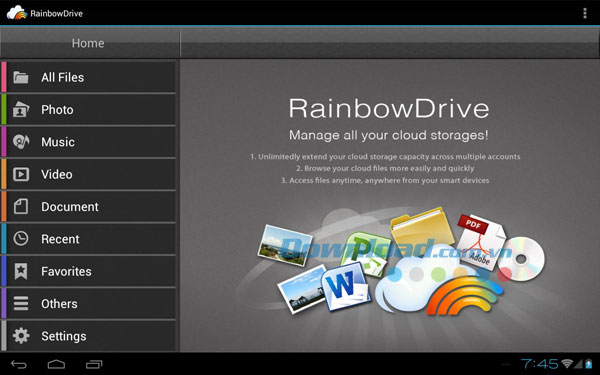Click the Others list icon
Image resolution: width=600 pixels, height=375 pixels.
click(21, 303)
